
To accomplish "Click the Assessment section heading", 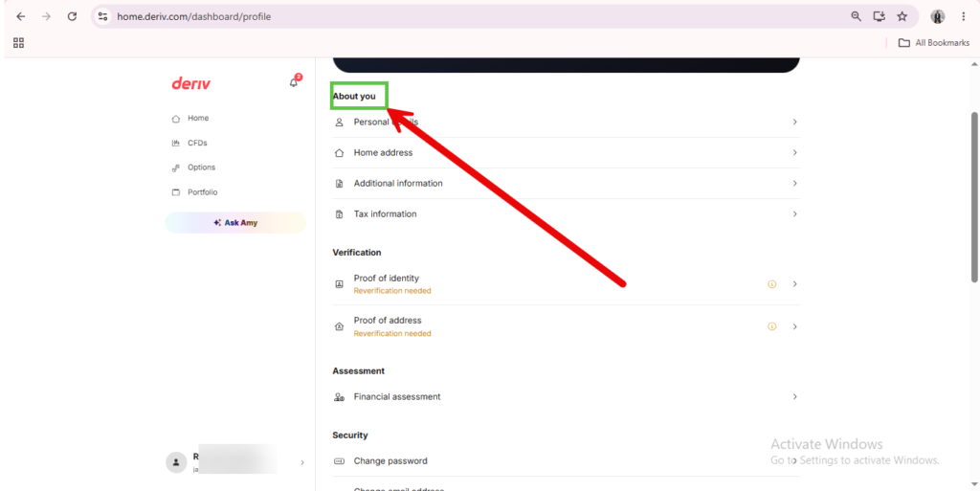I will click(x=359, y=371).
